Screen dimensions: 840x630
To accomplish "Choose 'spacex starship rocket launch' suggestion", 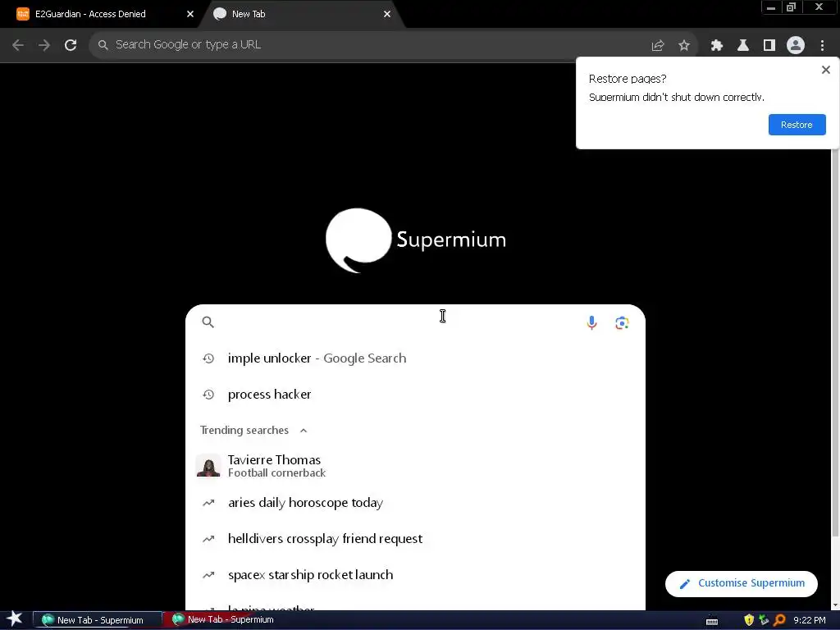I will [x=415, y=575].
